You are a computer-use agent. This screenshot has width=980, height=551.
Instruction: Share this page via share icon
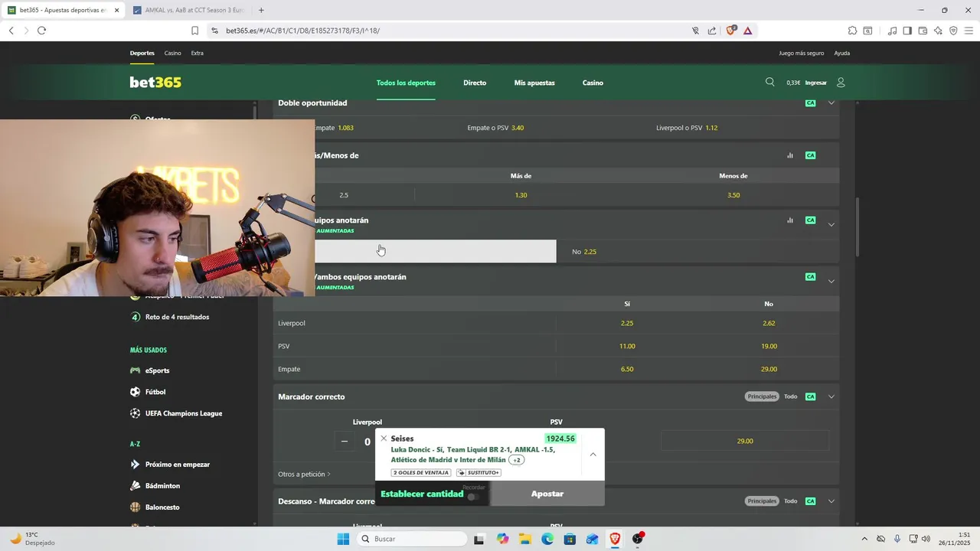(x=712, y=31)
